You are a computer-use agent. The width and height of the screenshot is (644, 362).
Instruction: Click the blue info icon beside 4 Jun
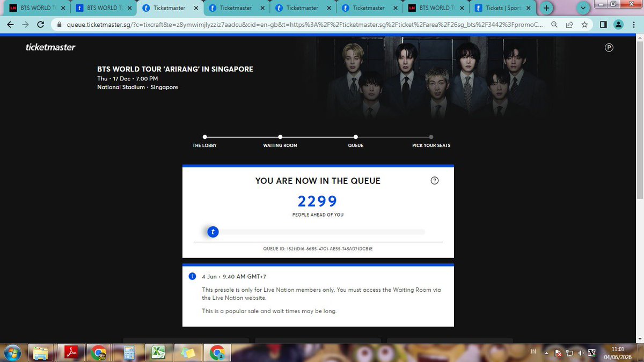192,276
